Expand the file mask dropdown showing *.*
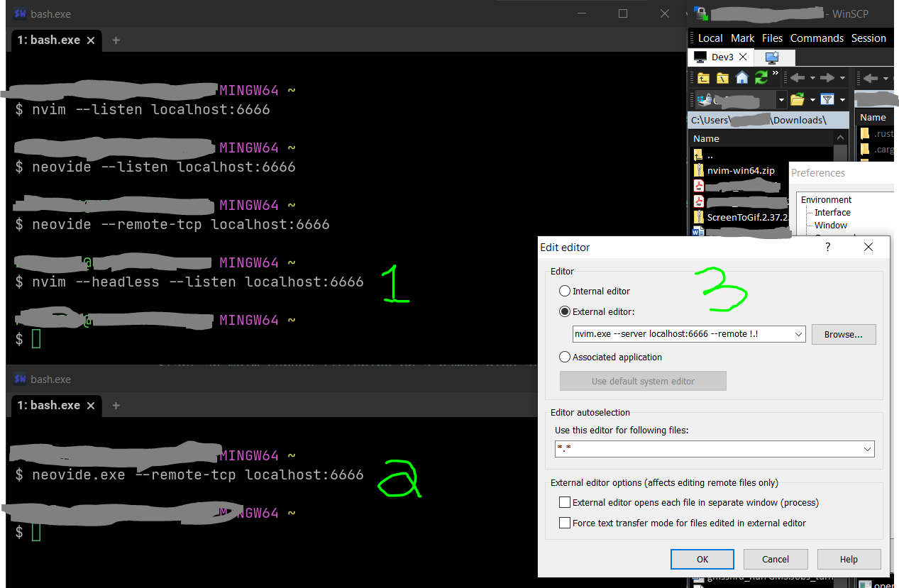The width and height of the screenshot is (899, 588). pyautogui.click(x=867, y=449)
